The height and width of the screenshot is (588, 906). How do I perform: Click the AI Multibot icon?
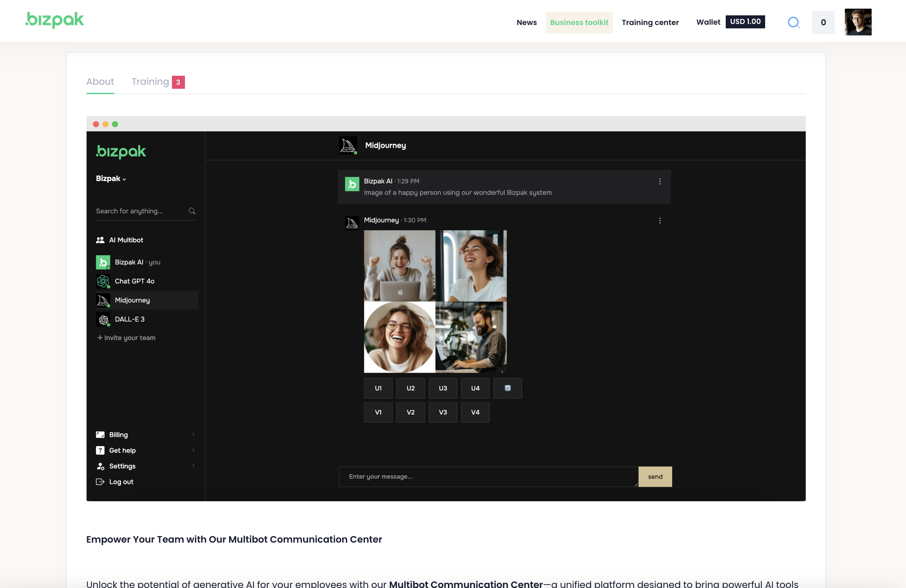[101, 240]
